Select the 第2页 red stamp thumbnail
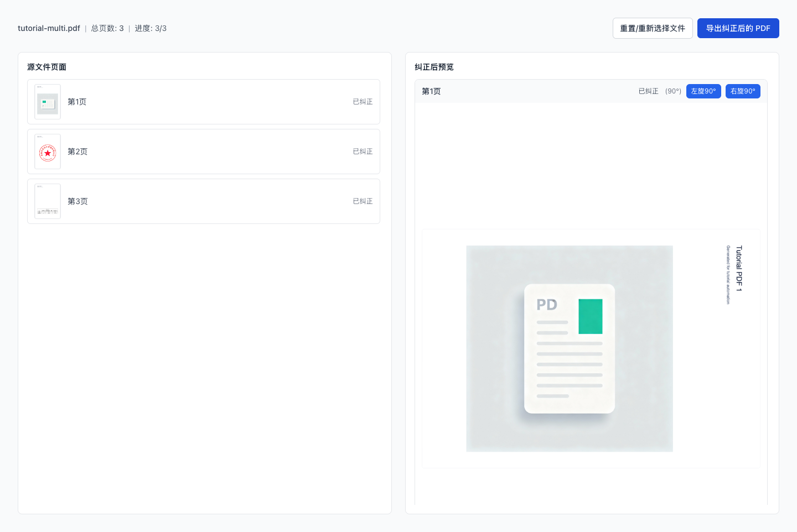Image resolution: width=797 pixels, height=532 pixels. (48, 152)
